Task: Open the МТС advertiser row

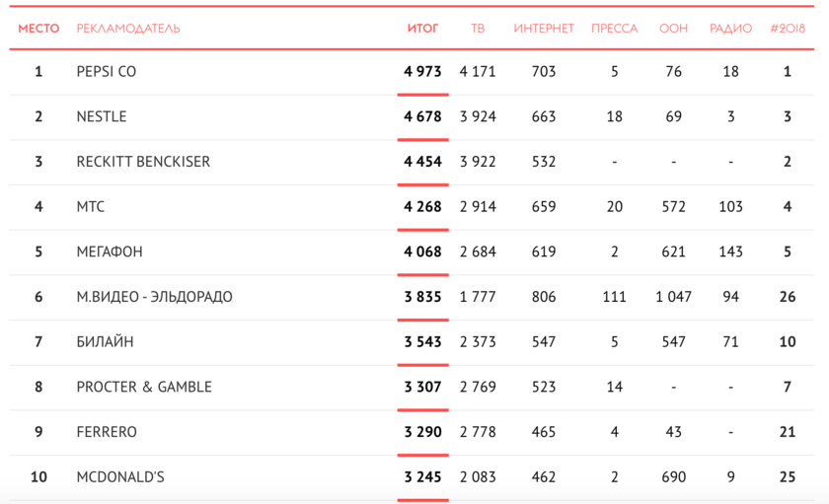Action: (90, 207)
